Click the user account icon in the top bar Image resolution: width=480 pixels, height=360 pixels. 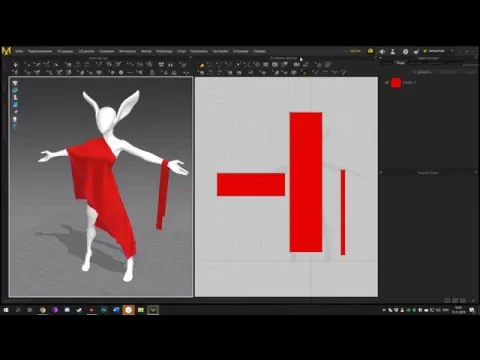tap(393, 51)
